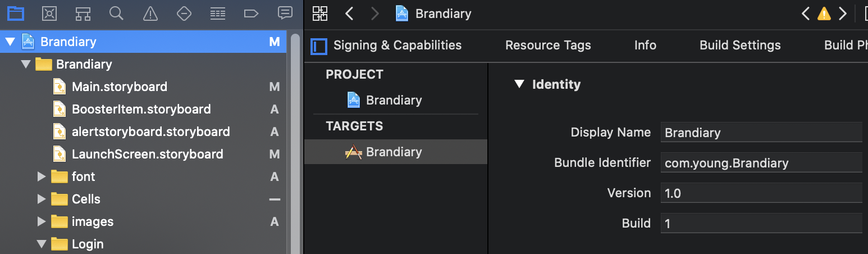Open the Find navigator magnifier icon
Viewport: 868px width, 254px height.
pos(116,13)
